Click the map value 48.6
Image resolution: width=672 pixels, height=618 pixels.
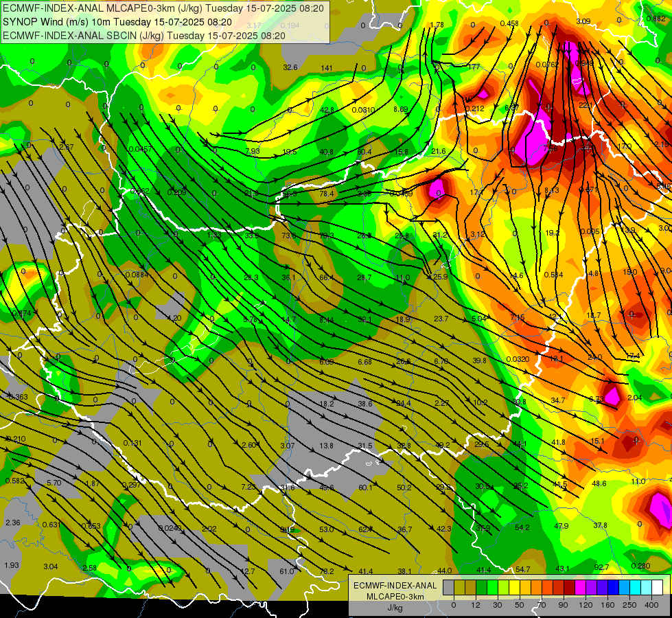(599, 483)
